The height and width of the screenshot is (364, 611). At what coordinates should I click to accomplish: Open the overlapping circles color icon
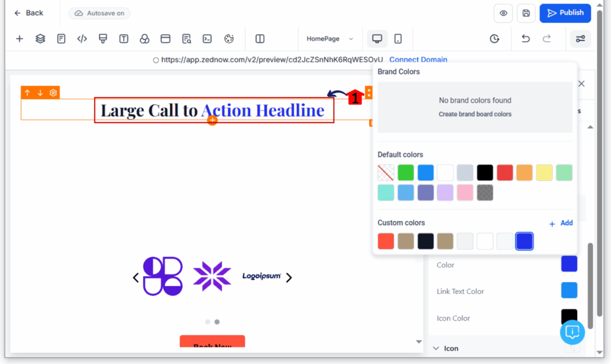point(144,39)
